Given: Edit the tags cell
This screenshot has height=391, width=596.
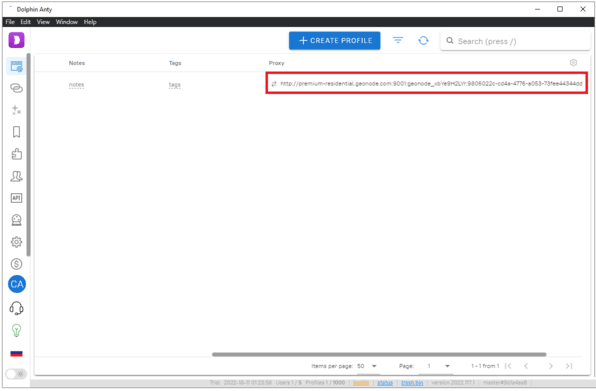Looking at the screenshot, I should point(174,85).
